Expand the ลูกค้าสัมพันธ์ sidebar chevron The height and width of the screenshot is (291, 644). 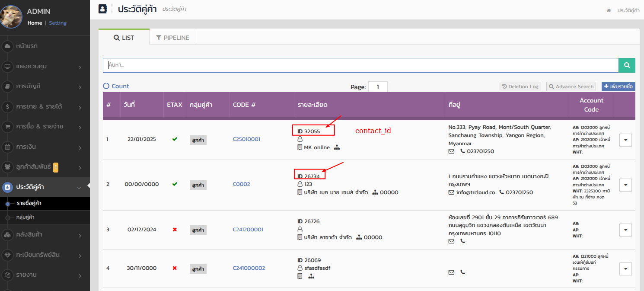(80, 167)
